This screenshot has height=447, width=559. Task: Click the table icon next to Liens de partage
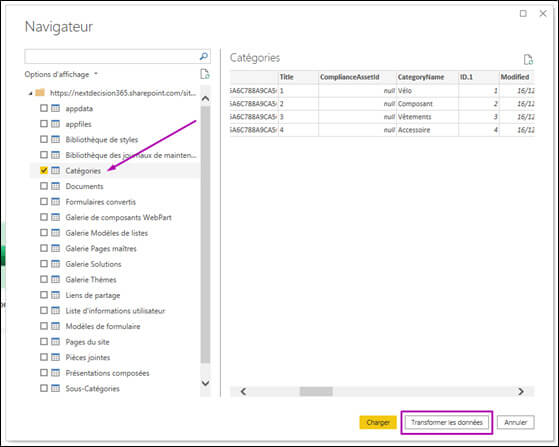56,295
